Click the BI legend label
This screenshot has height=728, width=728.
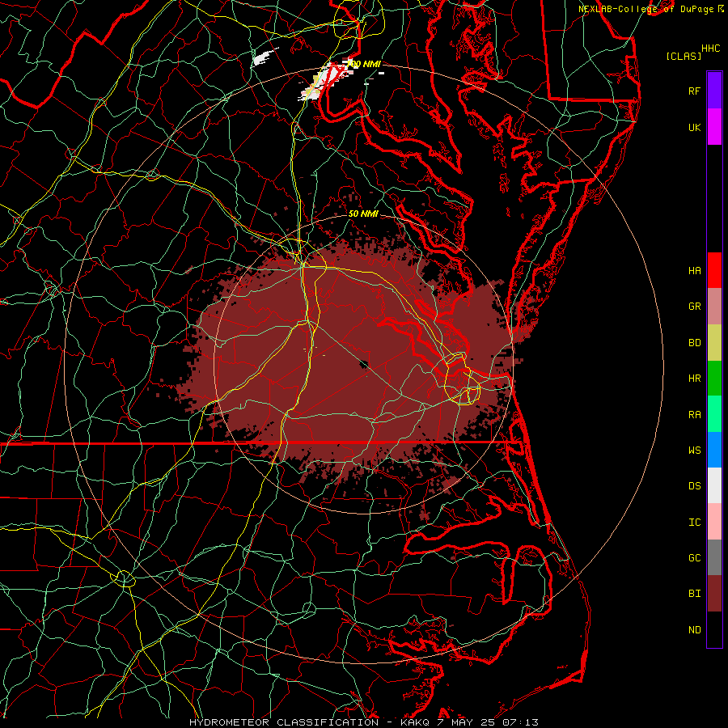click(694, 594)
